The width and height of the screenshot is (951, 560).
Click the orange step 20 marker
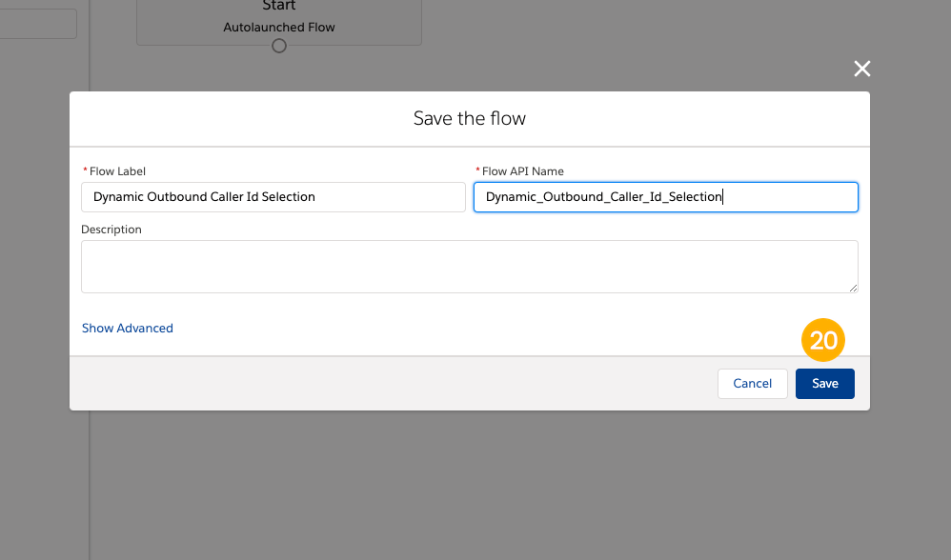click(x=823, y=340)
